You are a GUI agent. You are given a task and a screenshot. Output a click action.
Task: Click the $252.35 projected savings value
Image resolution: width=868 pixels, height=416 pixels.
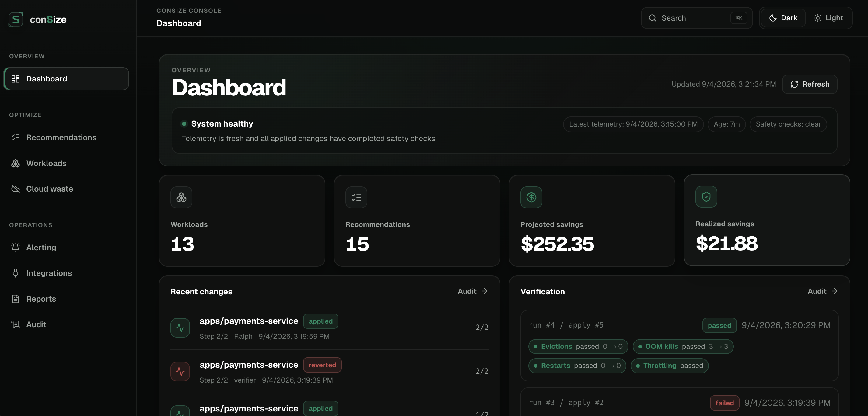click(x=557, y=244)
